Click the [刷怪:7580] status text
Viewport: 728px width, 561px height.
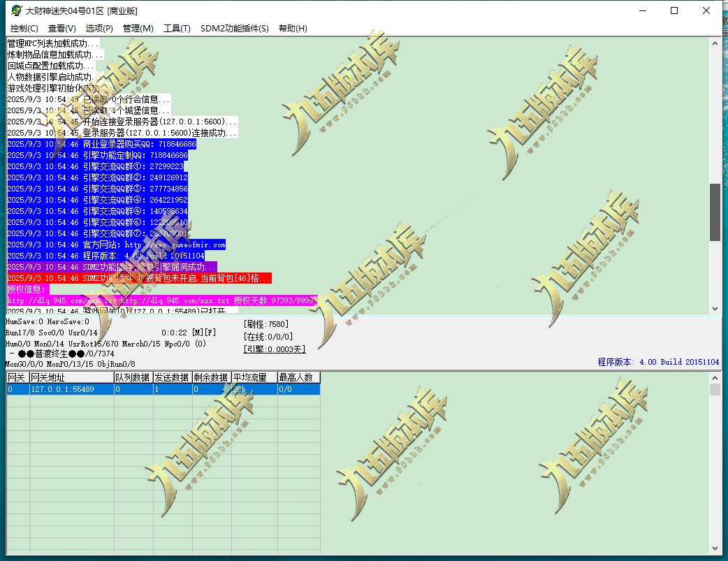click(x=266, y=324)
